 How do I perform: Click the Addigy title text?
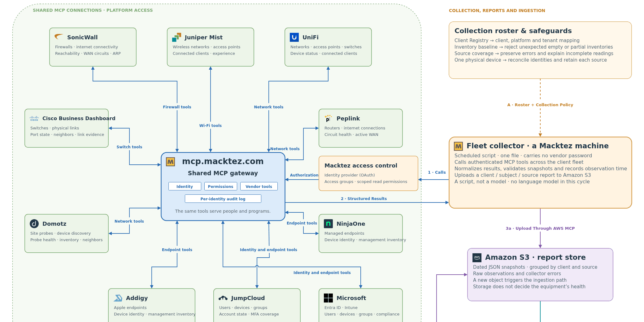click(x=137, y=298)
